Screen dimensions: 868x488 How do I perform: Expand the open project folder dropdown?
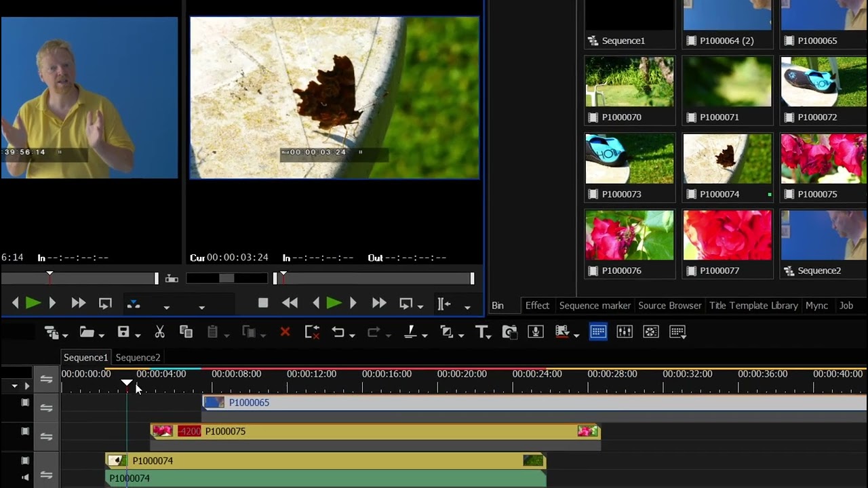point(101,335)
